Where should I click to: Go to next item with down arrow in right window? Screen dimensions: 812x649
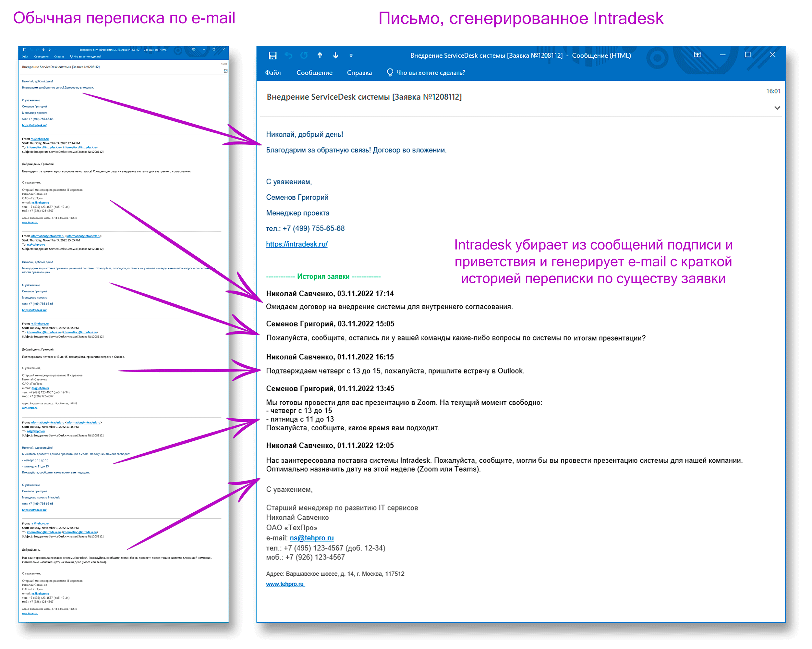tap(335, 55)
